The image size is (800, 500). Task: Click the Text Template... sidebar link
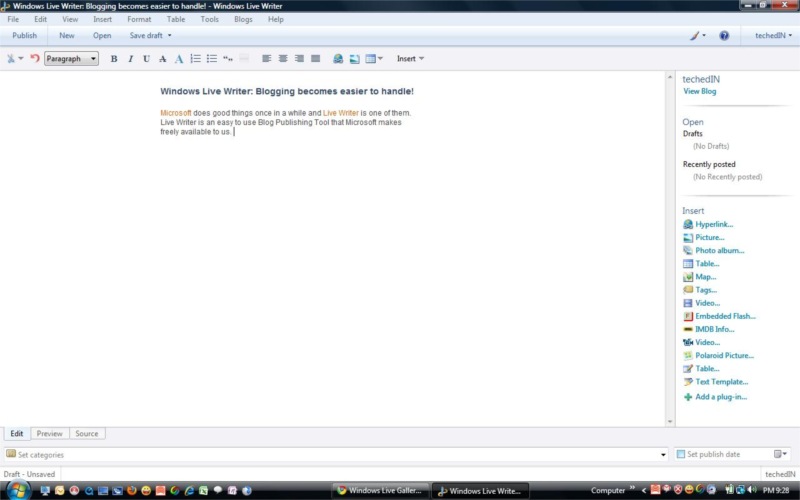pos(721,382)
